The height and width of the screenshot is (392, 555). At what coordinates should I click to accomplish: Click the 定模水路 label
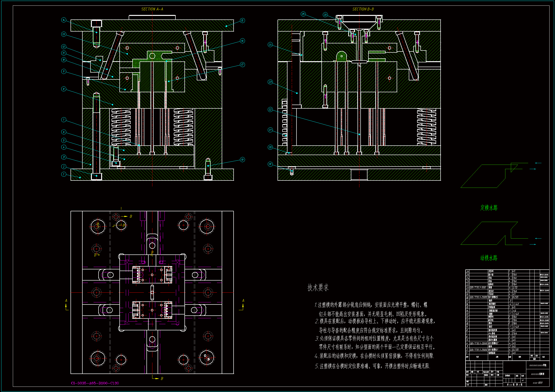(x=489, y=208)
